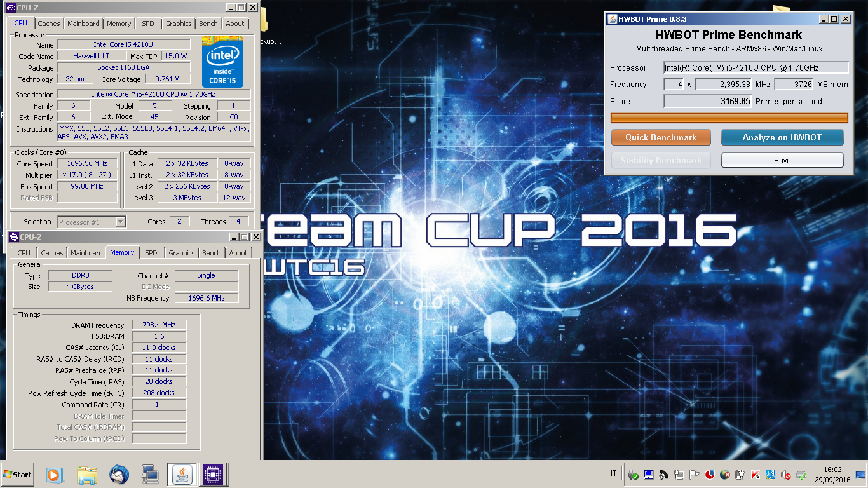The image size is (868, 488).
Task: Select the Core Voltage value 0.761 V
Action: pos(168,79)
